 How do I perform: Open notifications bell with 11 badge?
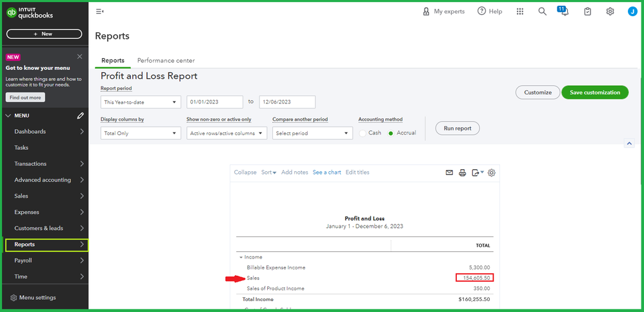click(x=563, y=11)
